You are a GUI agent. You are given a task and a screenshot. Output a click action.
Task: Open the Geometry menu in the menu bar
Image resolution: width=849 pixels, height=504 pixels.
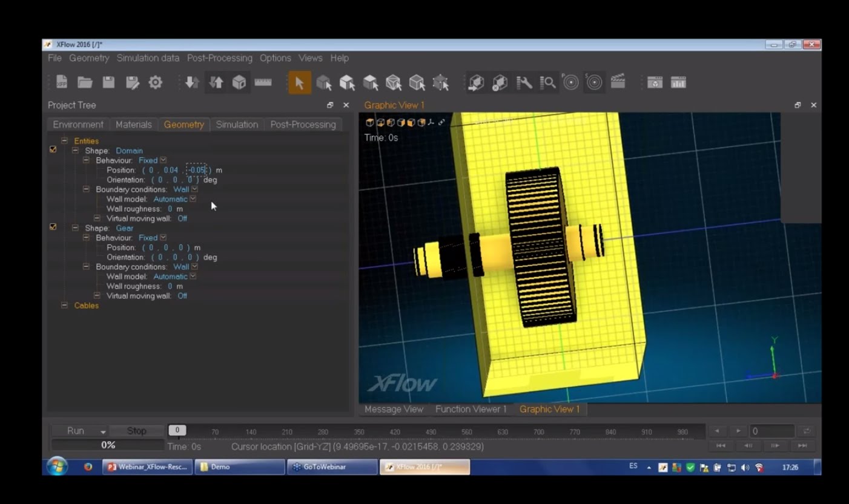click(89, 58)
